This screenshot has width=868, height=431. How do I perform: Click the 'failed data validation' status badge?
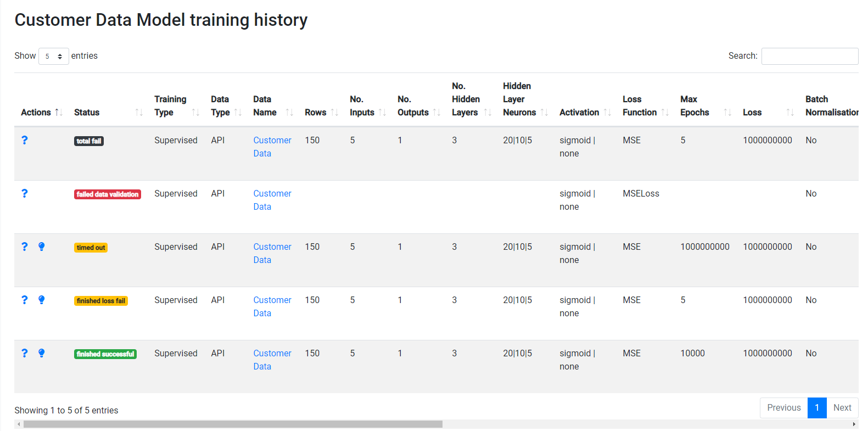[x=108, y=194]
